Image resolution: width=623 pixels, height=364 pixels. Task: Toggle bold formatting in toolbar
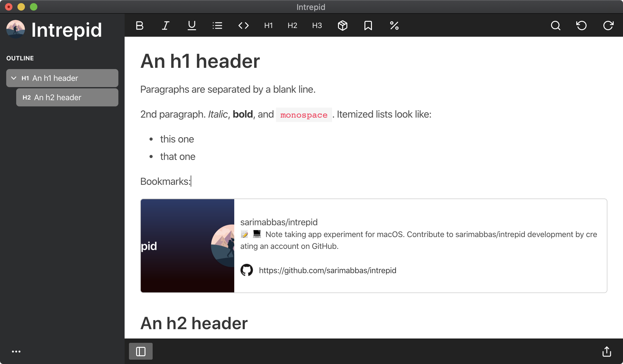(140, 26)
